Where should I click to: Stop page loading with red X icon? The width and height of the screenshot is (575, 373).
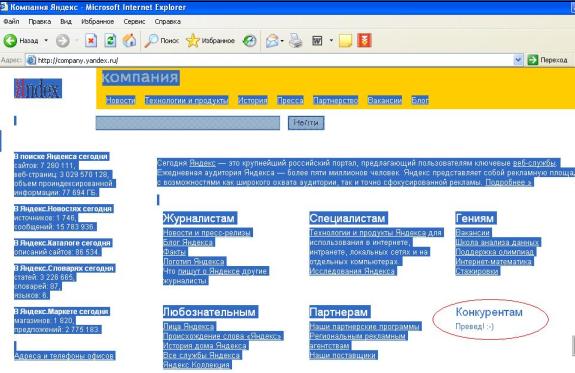tap(91, 40)
